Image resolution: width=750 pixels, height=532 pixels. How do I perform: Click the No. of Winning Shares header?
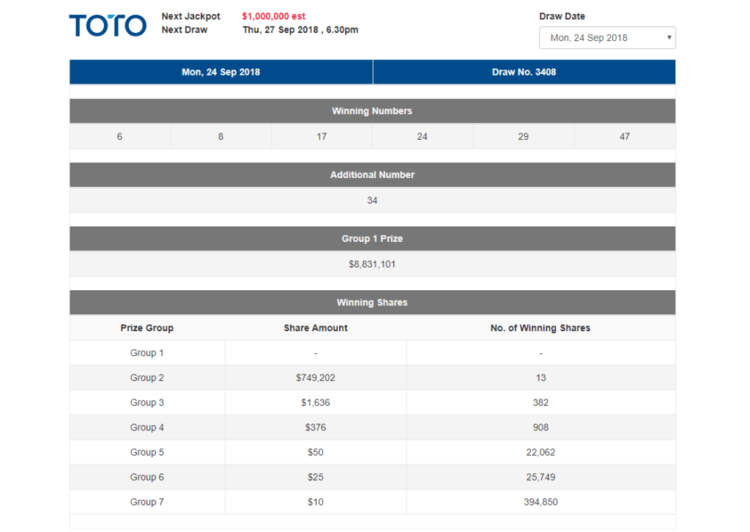(x=540, y=328)
